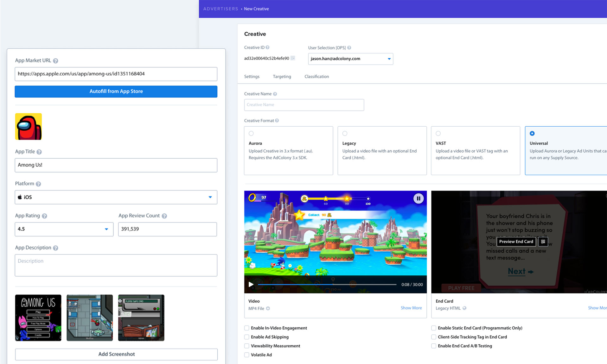Click help icon beside Creative Name label
The width and height of the screenshot is (607, 364).
[x=275, y=94]
